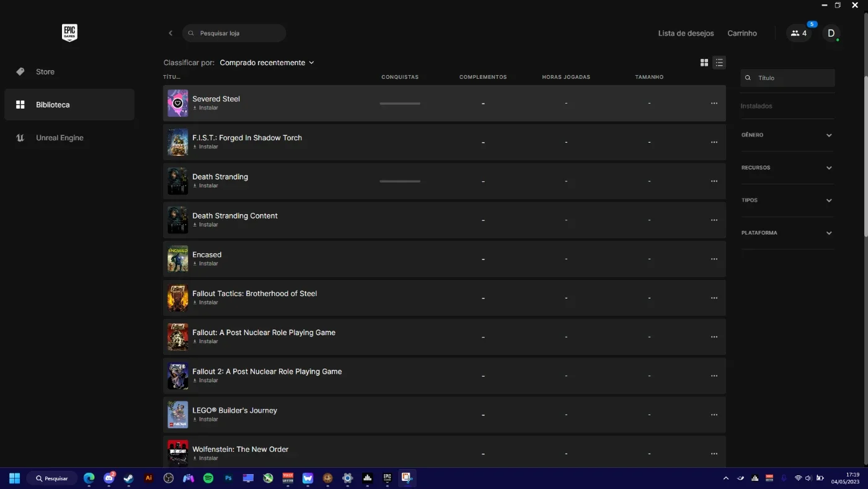Toggle the Instalados filter
This screenshot has width=868, height=489.
pos(756,106)
